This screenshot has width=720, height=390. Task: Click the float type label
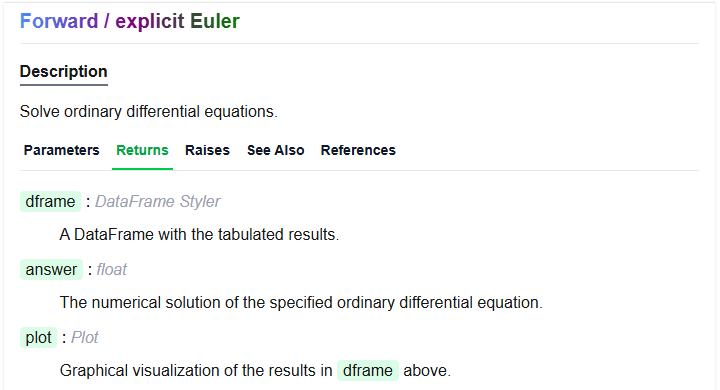tap(112, 270)
